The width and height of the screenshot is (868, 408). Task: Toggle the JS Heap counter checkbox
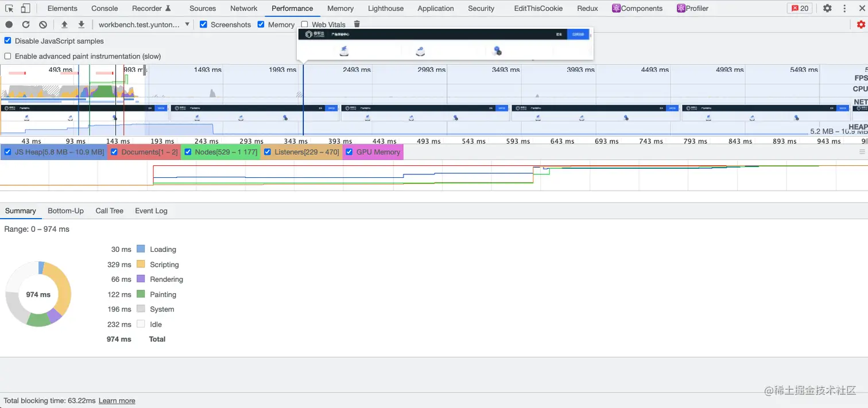coord(7,152)
